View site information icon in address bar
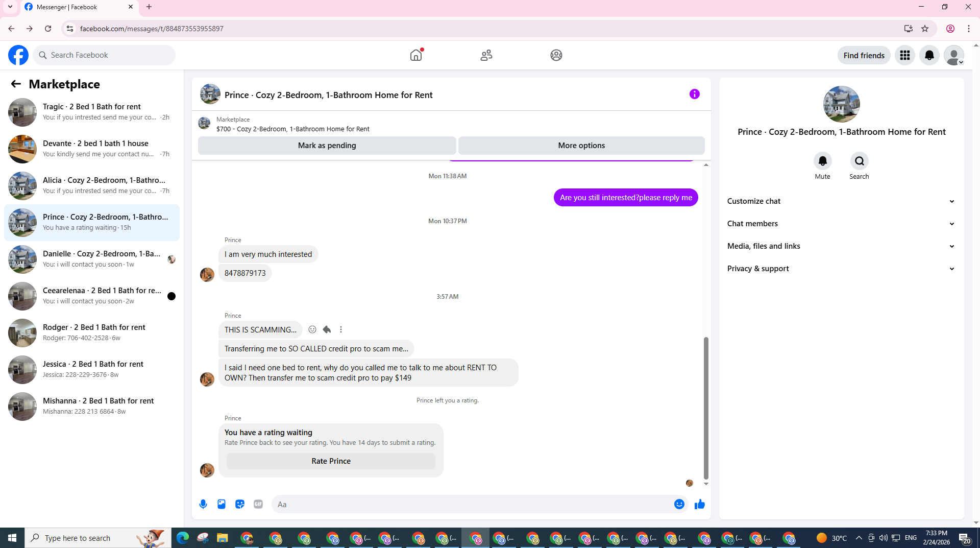This screenshot has height=548, width=980. pyautogui.click(x=70, y=29)
